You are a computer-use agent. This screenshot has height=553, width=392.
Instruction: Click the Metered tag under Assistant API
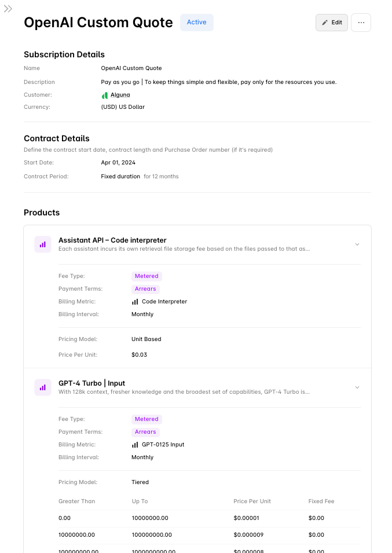pyautogui.click(x=146, y=276)
